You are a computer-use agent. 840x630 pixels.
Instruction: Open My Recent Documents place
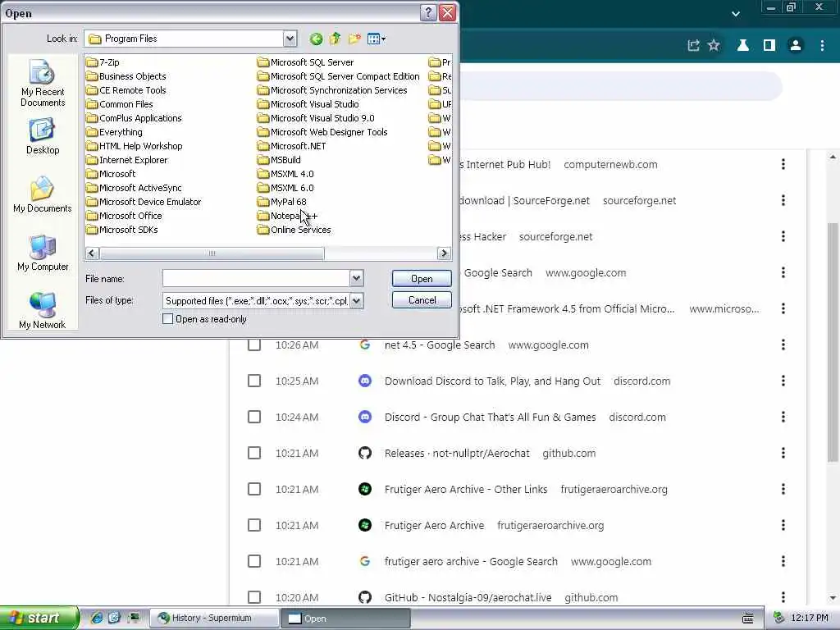[43, 84]
